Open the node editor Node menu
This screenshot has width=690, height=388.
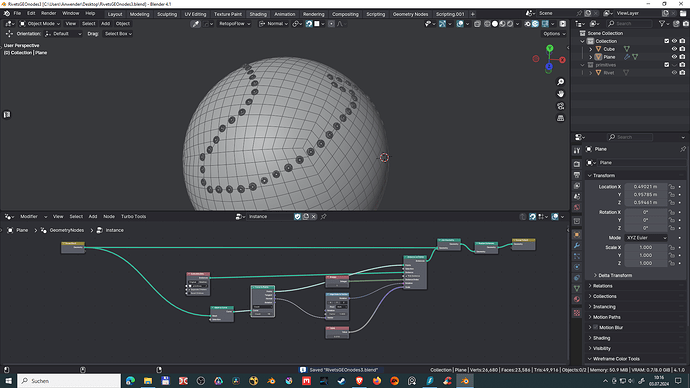109,216
